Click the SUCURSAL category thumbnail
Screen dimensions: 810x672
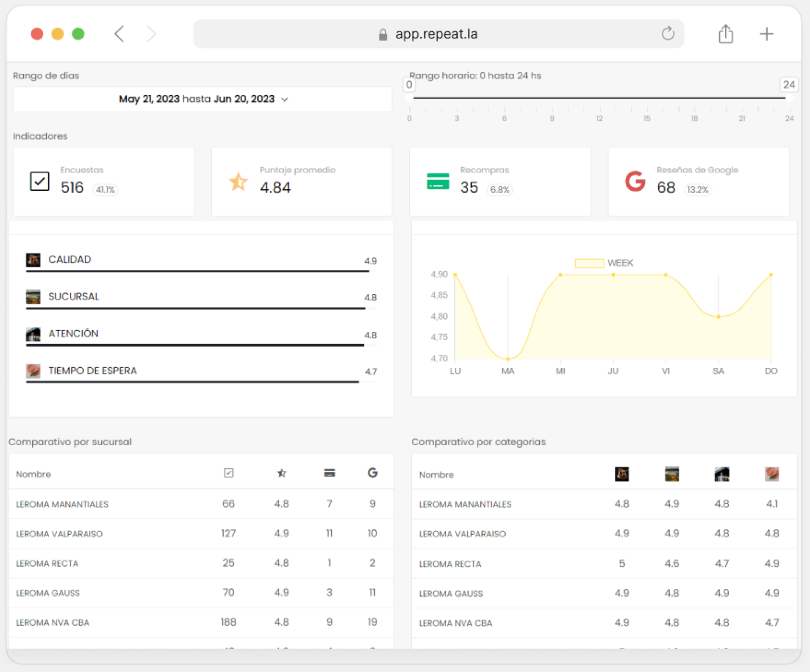coord(33,297)
